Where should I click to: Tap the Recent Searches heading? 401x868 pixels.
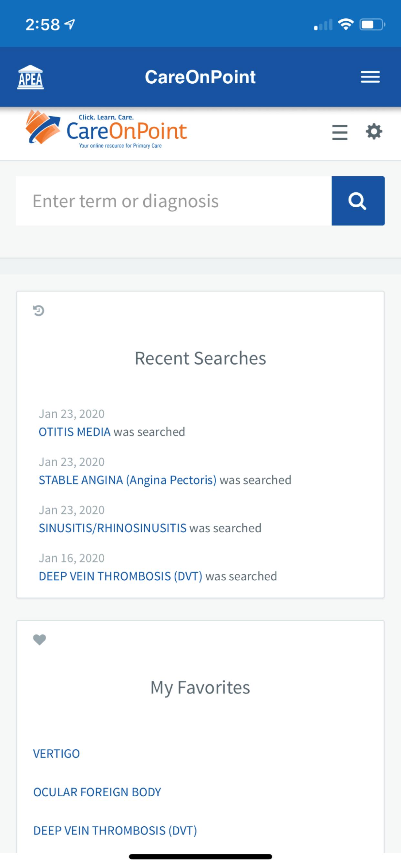[x=200, y=358]
